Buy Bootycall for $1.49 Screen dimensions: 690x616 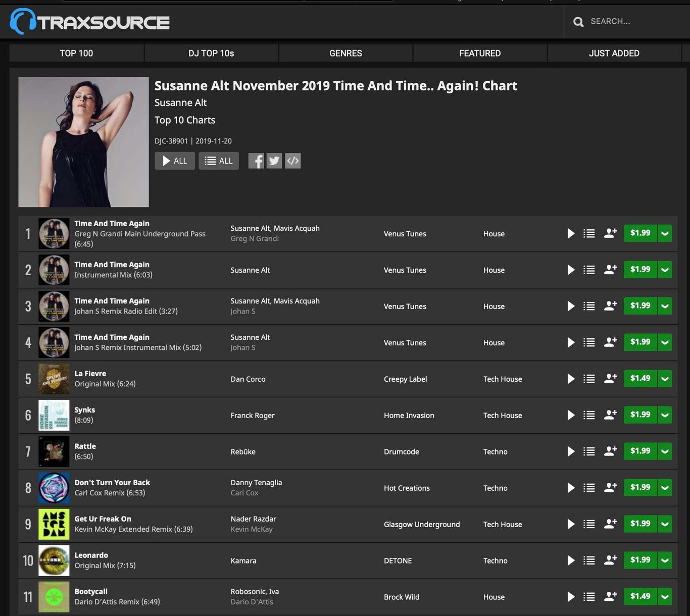click(640, 597)
